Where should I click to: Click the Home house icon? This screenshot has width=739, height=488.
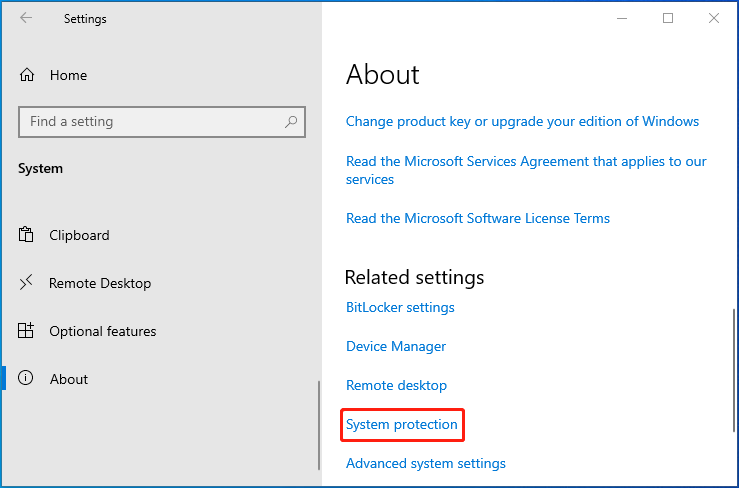tap(27, 75)
